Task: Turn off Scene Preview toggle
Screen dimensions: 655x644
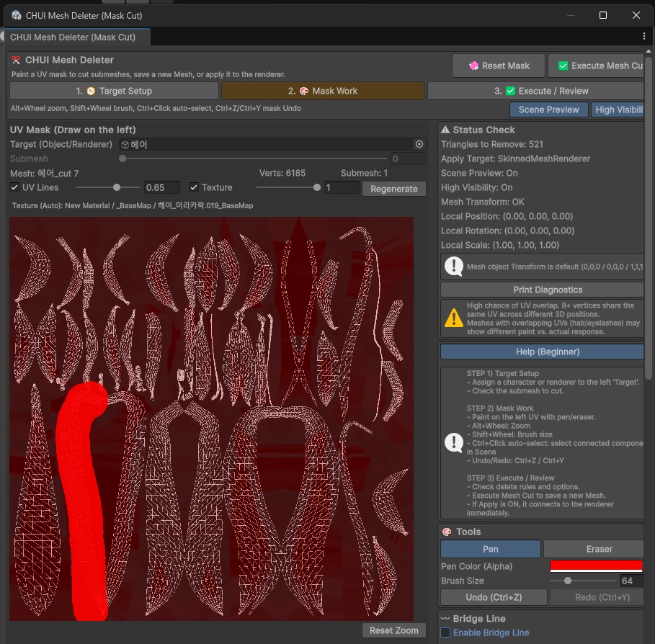Action: click(548, 109)
